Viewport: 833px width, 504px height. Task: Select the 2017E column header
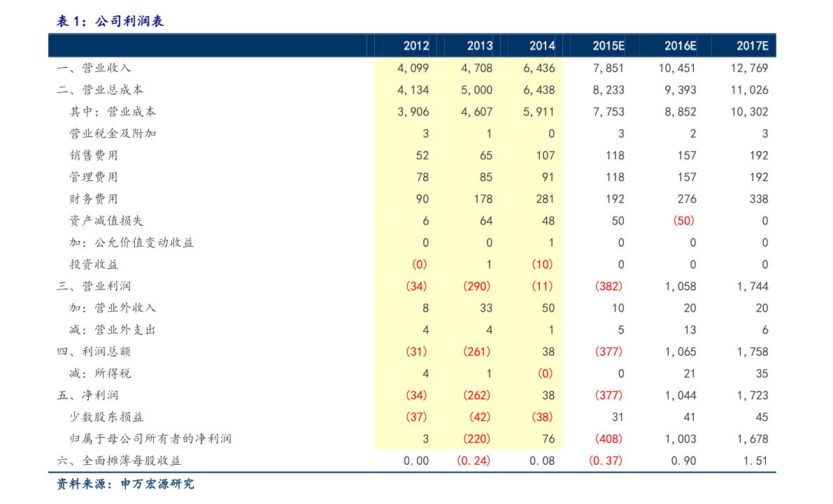click(753, 45)
